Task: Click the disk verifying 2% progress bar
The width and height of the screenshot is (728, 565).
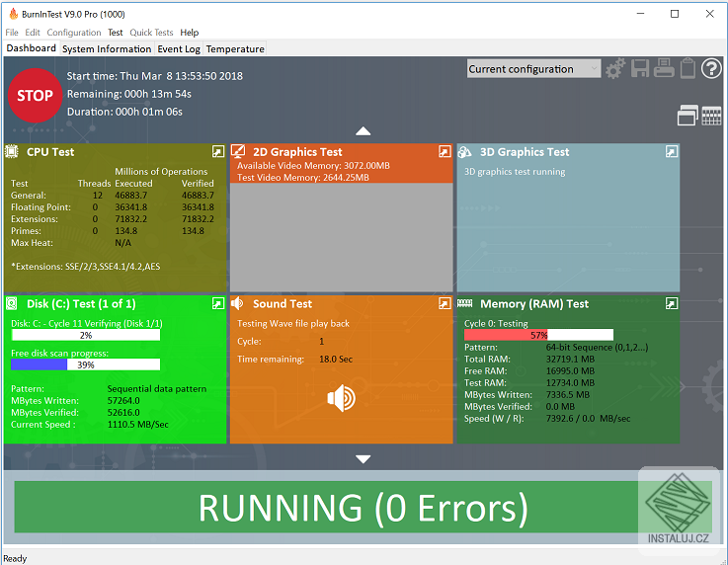Action: point(85,335)
